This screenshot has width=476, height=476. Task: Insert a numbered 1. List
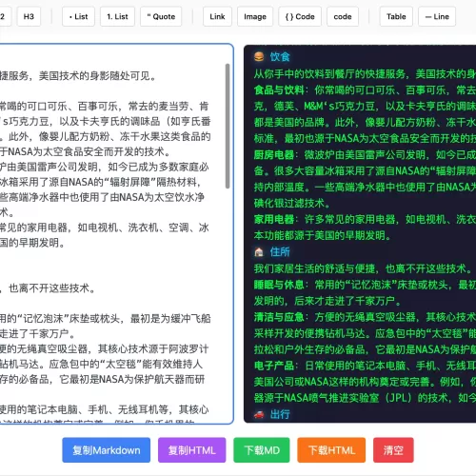click(117, 16)
